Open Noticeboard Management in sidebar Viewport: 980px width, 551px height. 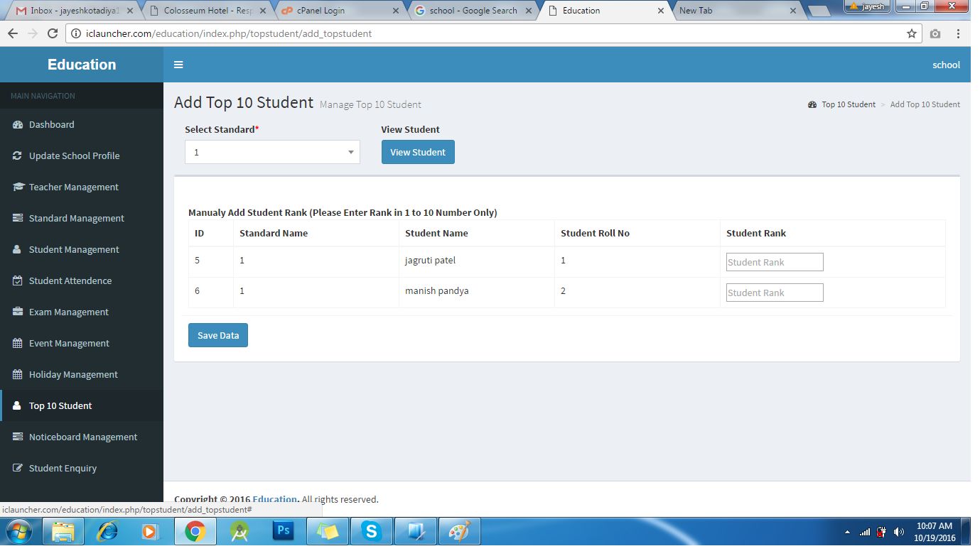click(82, 437)
